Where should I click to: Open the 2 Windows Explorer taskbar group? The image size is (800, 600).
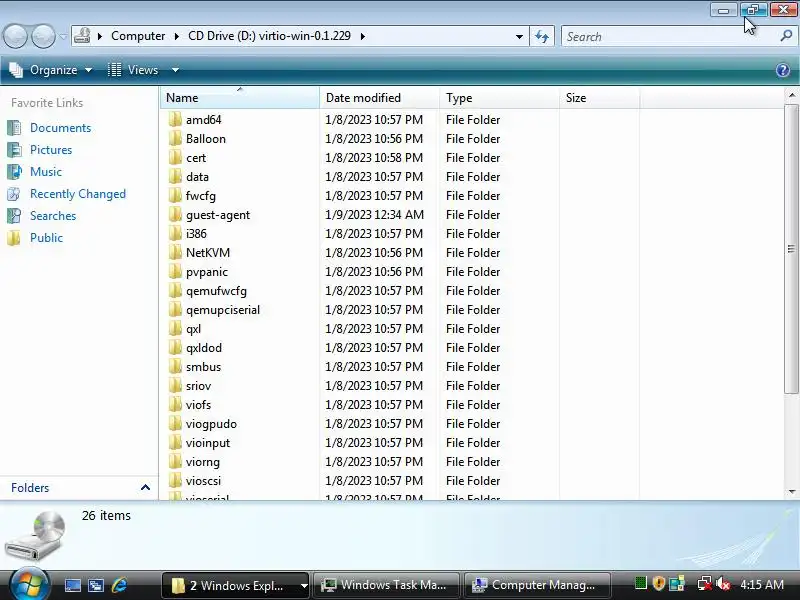236,585
